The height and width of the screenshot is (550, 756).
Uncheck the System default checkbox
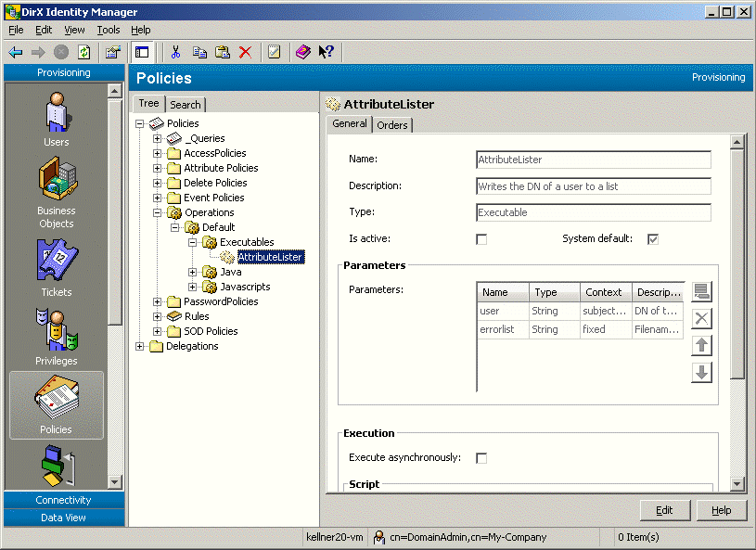(653, 238)
